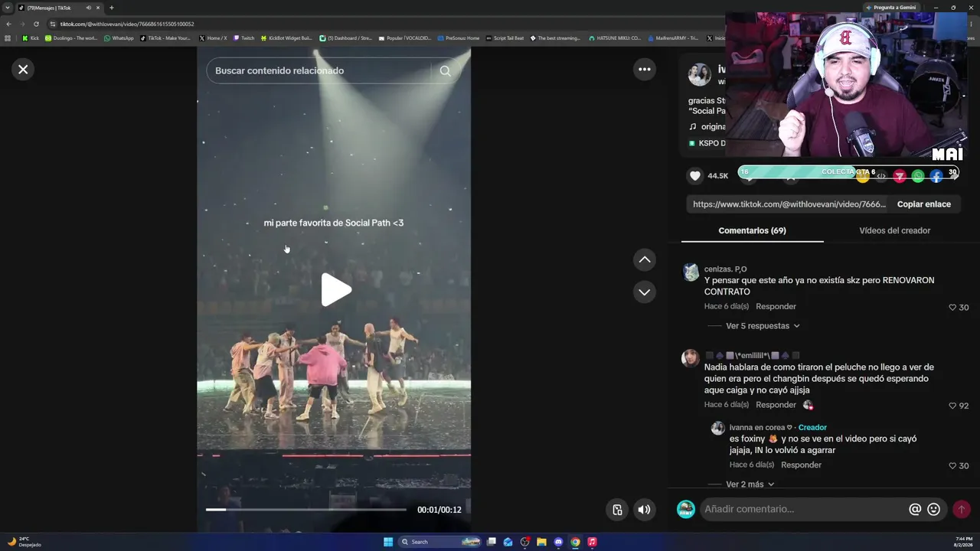Click Responder under the peluche comment
This screenshot has width=980, height=551.
pos(776,405)
